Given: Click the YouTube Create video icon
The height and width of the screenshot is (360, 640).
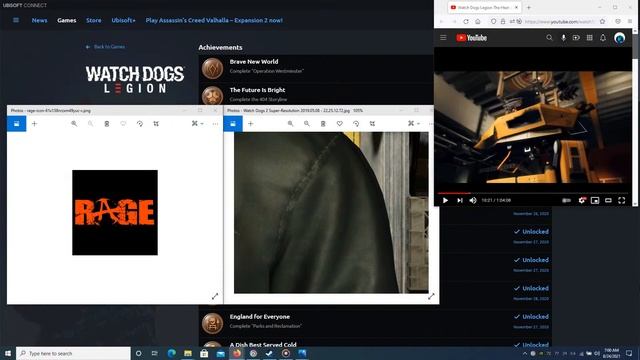Looking at the screenshot, I should coord(576,38).
